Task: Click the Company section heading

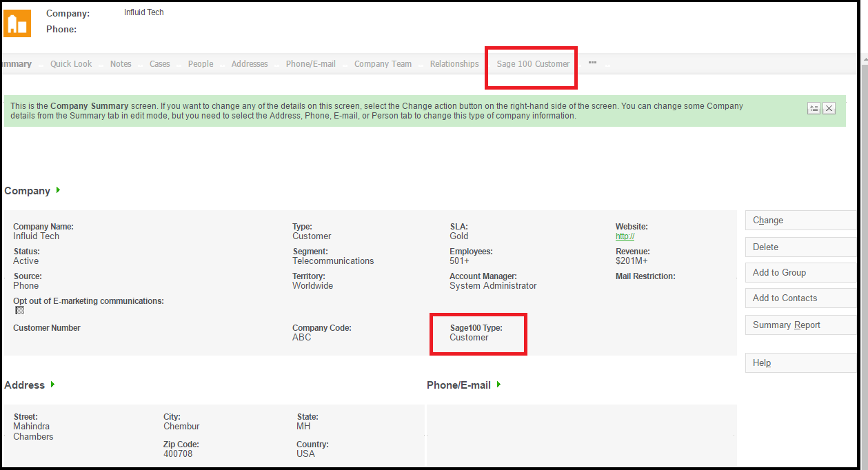Action: tap(27, 191)
